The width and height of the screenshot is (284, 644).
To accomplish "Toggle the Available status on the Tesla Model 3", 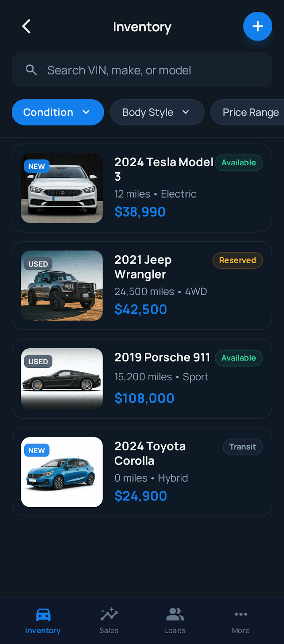I will pyautogui.click(x=239, y=163).
